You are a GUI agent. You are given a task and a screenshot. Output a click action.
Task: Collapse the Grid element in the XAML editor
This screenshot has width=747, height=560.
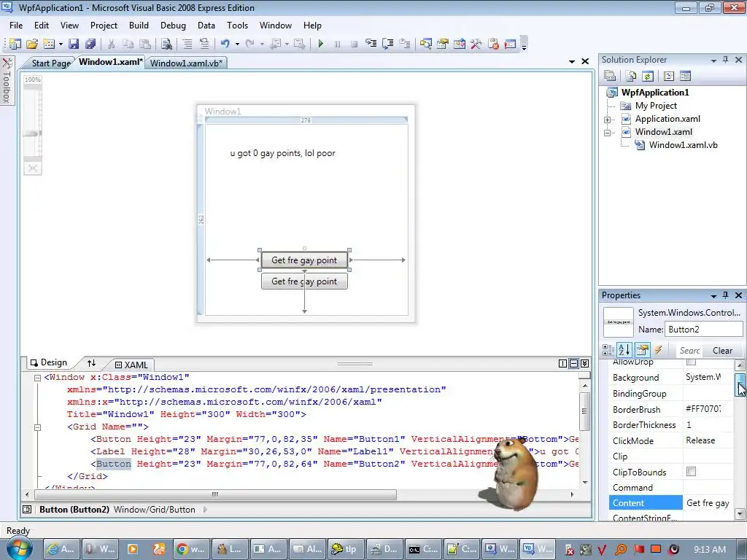[x=38, y=427]
